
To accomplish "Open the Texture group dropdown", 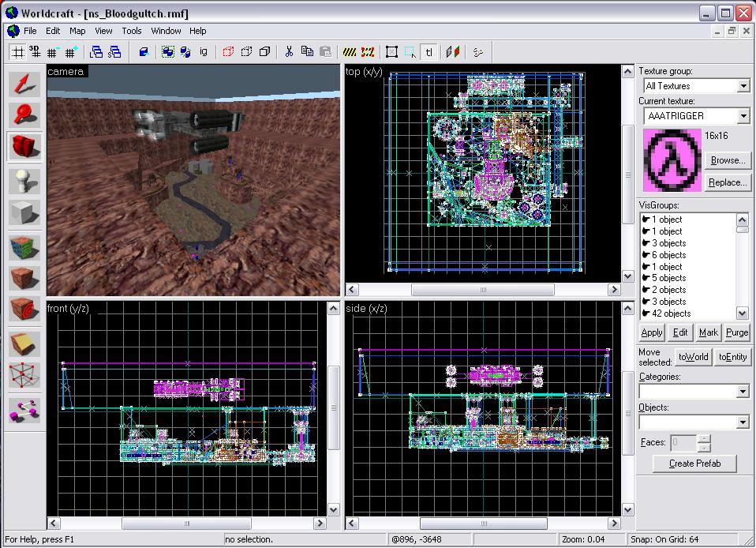I will click(743, 86).
